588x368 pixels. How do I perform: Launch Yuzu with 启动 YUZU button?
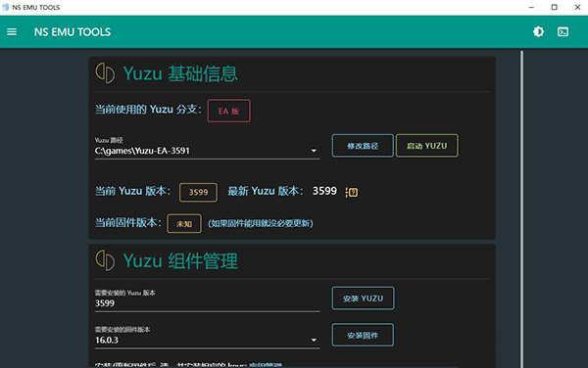[426, 146]
